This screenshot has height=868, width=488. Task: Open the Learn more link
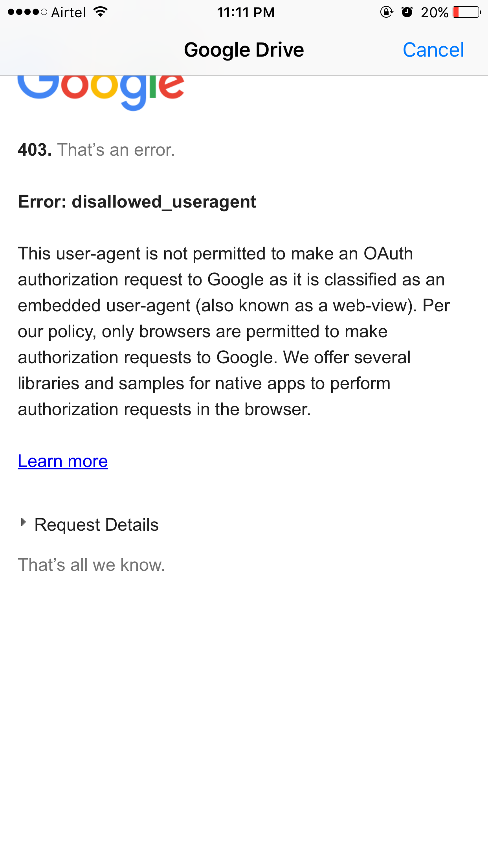(x=62, y=461)
